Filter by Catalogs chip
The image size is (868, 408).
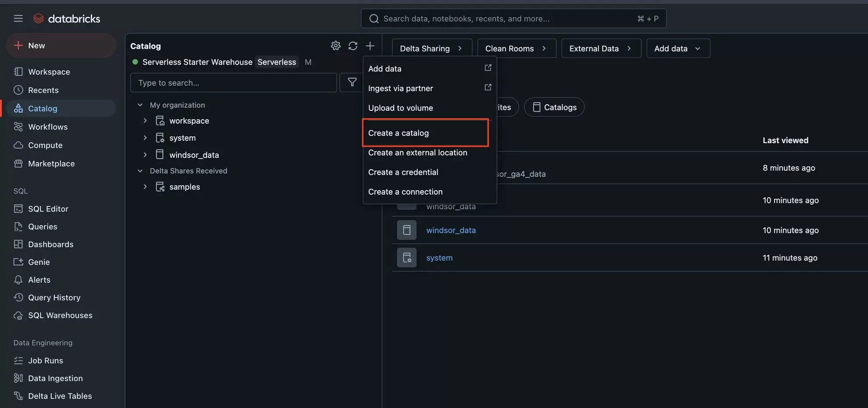(x=554, y=107)
